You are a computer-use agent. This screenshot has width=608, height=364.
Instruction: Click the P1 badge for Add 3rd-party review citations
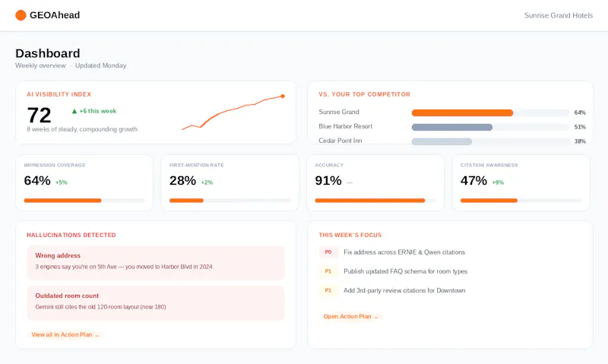pos(328,290)
